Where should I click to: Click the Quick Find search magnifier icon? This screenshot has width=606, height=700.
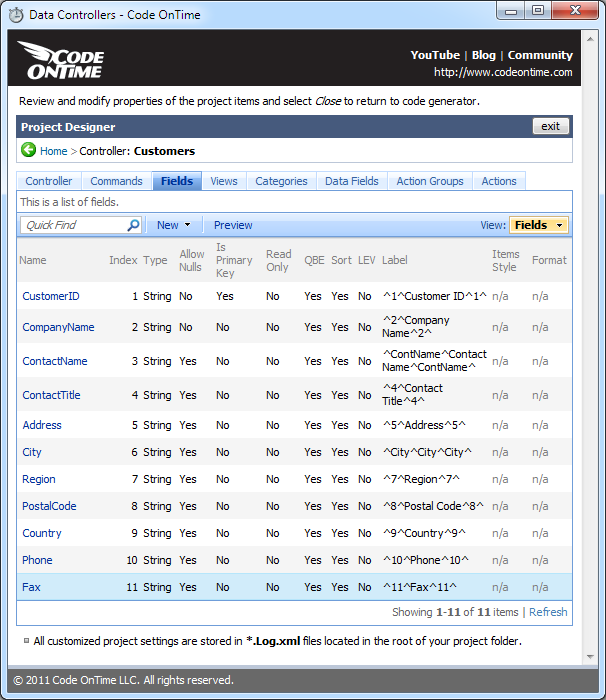click(x=133, y=225)
